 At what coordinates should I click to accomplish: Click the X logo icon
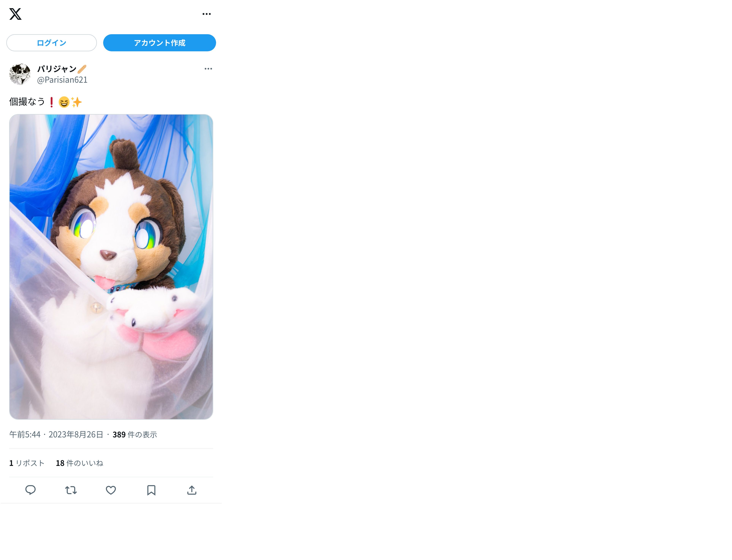point(15,14)
